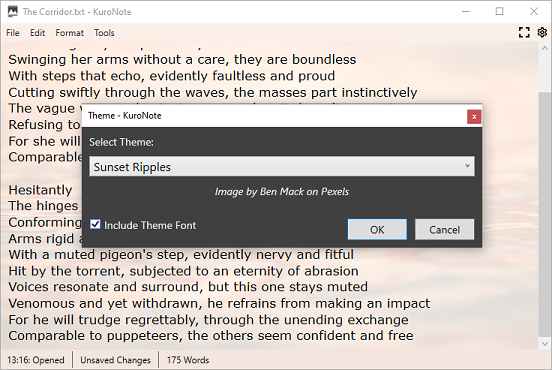Open the settings gear icon
The width and height of the screenshot is (552, 370).
[x=542, y=32]
